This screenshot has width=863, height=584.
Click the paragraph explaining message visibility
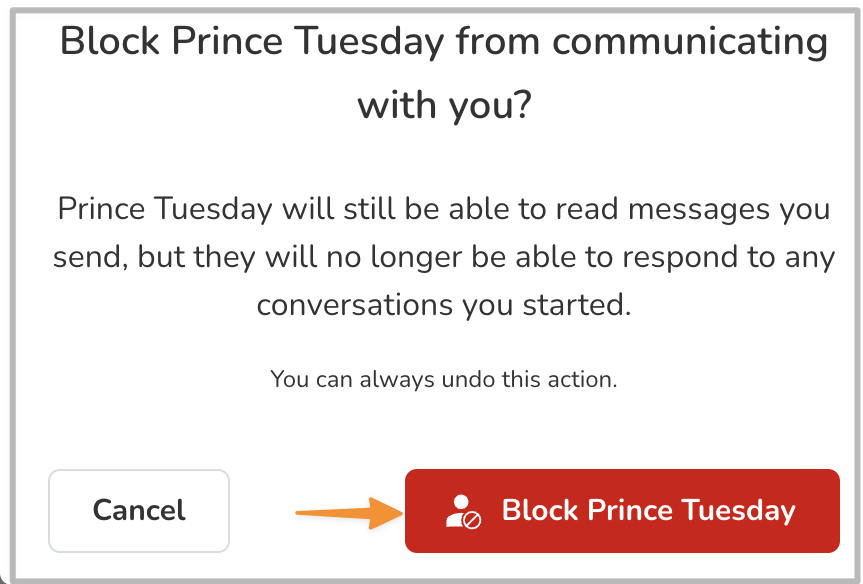(x=443, y=256)
